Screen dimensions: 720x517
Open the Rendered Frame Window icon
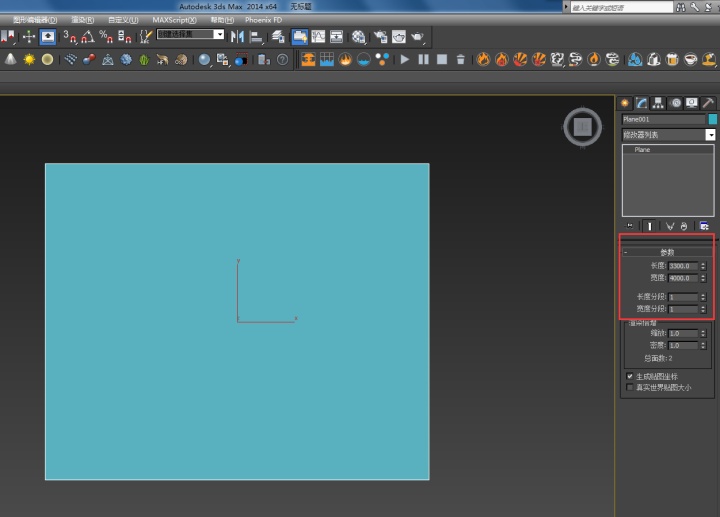pyautogui.click(x=399, y=36)
